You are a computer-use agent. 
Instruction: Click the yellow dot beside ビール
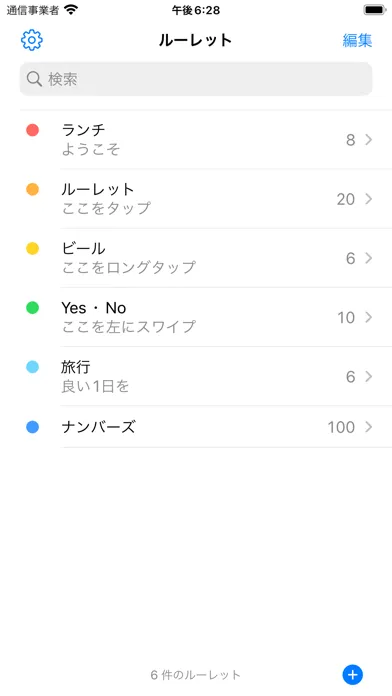(x=32, y=249)
